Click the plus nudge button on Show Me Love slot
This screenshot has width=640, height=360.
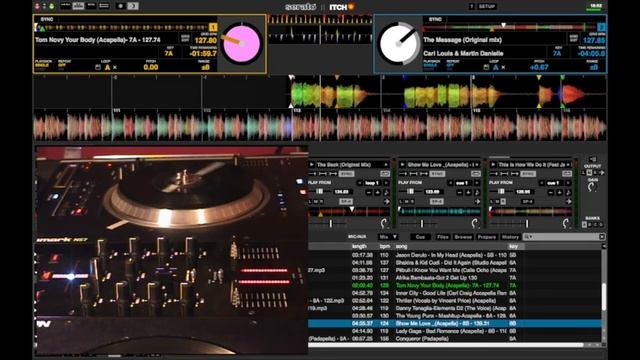click(x=468, y=192)
